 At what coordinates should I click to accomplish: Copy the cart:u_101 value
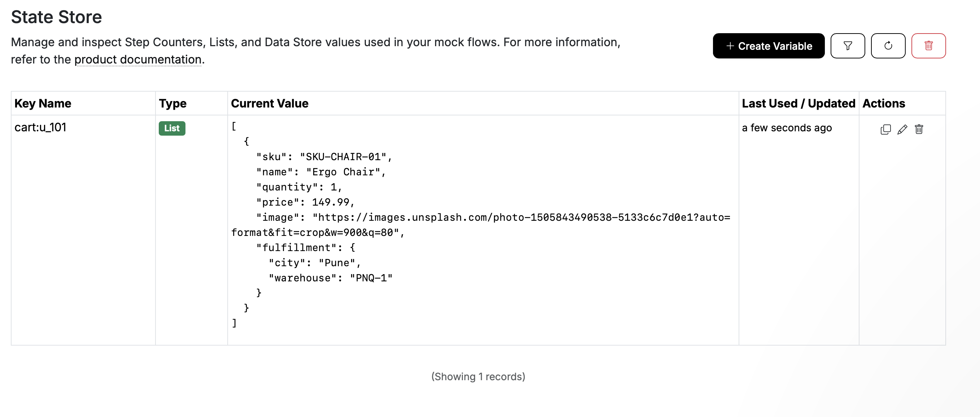coord(885,130)
